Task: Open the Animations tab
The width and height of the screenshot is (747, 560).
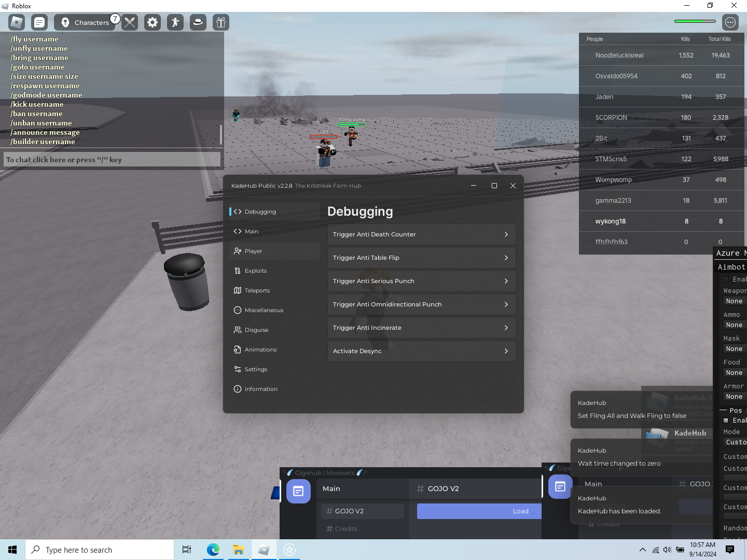Action: [274, 349]
